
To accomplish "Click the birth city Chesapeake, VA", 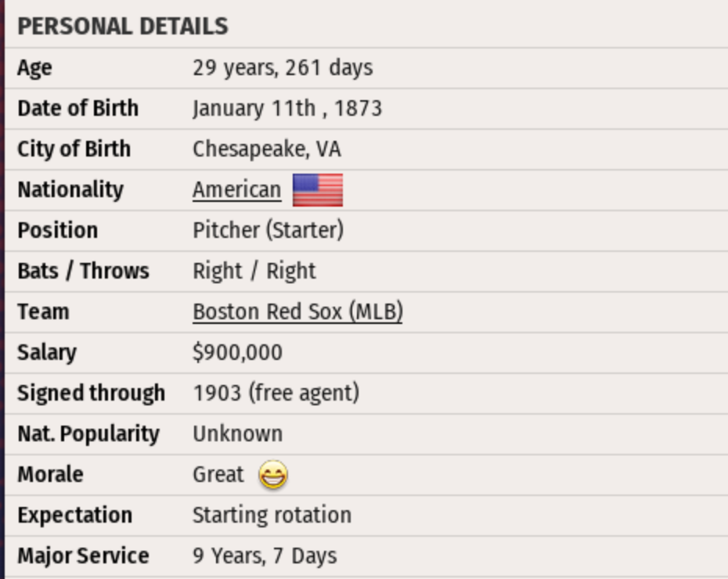I will tap(267, 149).
